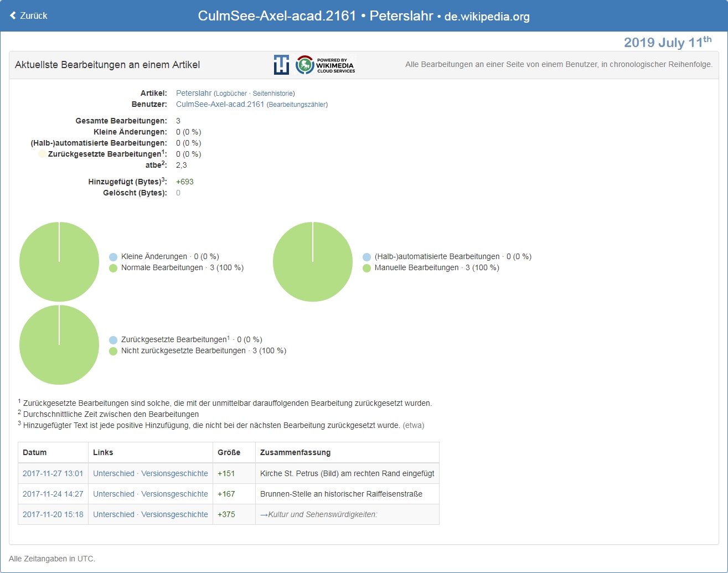The width and height of the screenshot is (728, 573).
Task: Open Versionsgeschichte for the 2017-11-20 edit
Action: point(174,514)
